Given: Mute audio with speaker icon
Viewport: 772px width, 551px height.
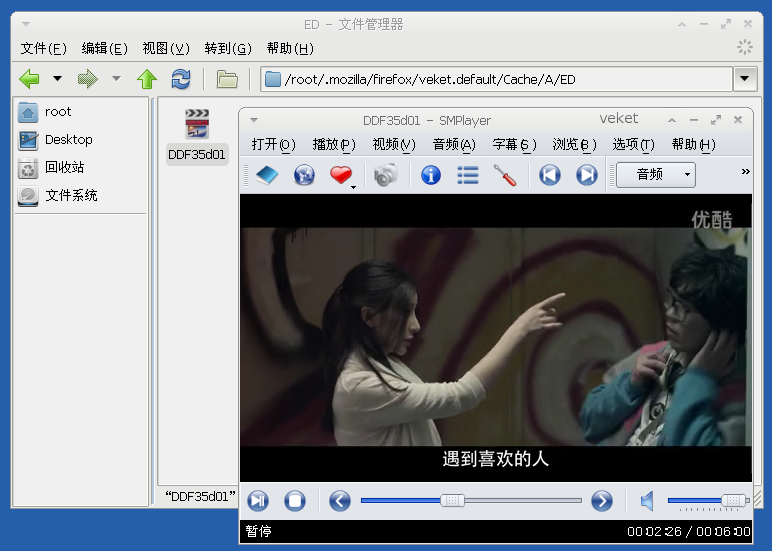Looking at the screenshot, I should (647, 501).
